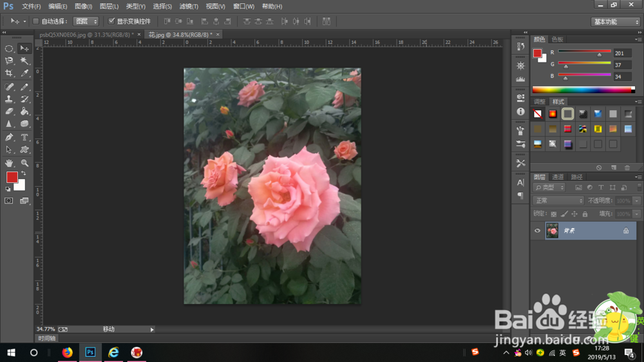The image size is (644, 362).
Task: Click the foreground color swatch in toolbox
Action: (x=12, y=177)
